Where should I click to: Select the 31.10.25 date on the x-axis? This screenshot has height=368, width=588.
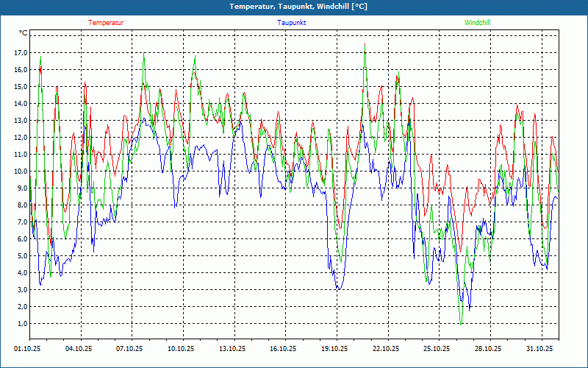click(x=539, y=349)
